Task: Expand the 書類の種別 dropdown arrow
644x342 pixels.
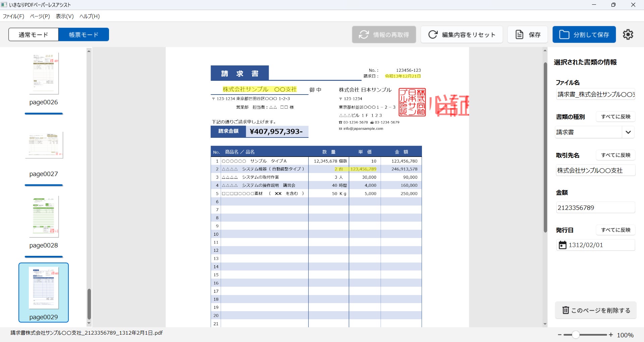Action: point(628,132)
